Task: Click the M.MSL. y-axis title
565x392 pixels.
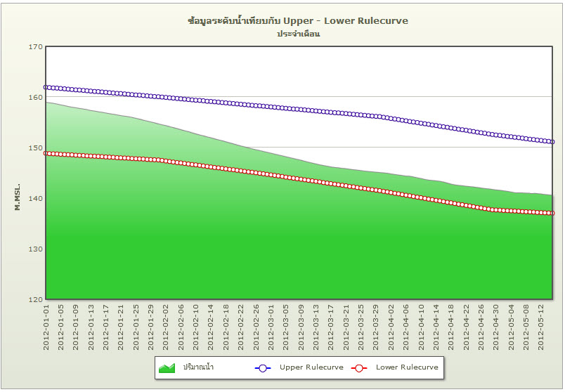Action: click(x=18, y=197)
